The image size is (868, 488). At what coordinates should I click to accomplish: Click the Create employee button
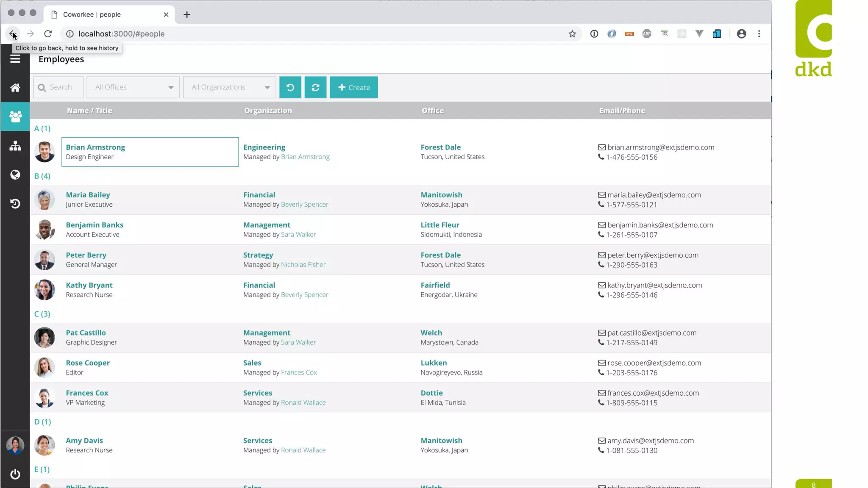[x=353, y=87]
